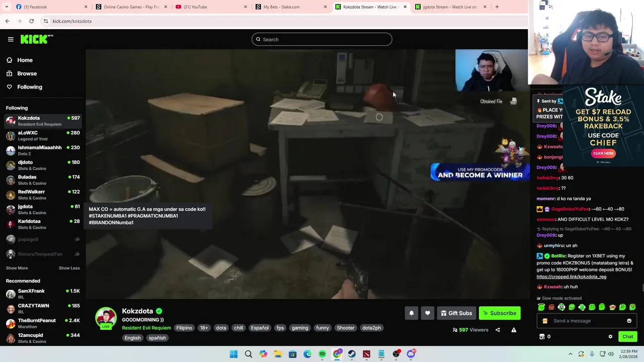Select the Shooter tag

(346, 328)
